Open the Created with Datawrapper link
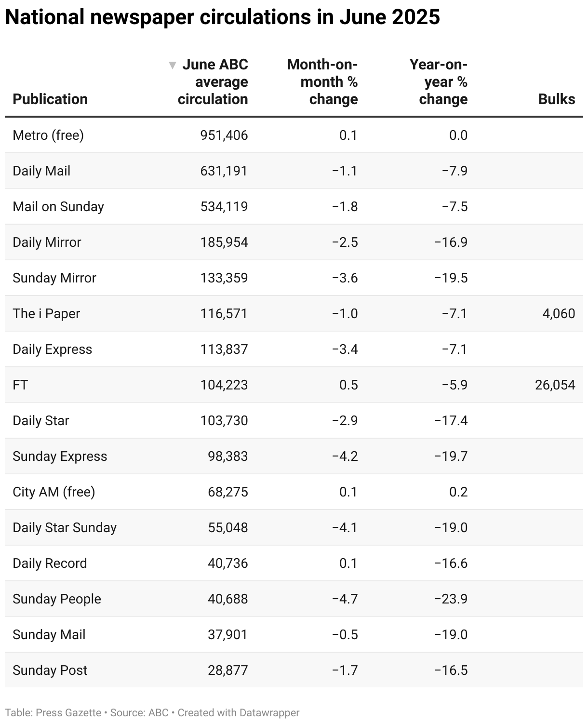Viewport: 588px width, 724px height. pos(239,713)
